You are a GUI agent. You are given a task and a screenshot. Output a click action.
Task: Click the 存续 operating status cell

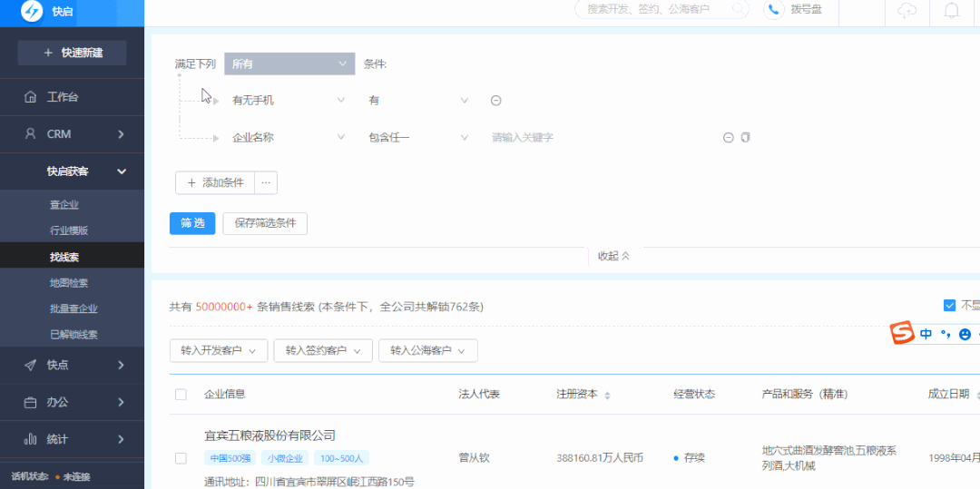pos(689,458)
